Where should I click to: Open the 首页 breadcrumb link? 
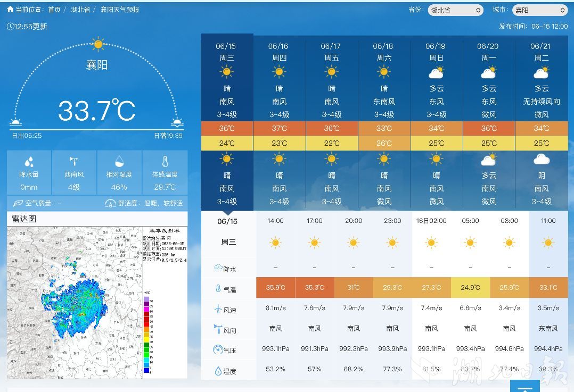54,10
